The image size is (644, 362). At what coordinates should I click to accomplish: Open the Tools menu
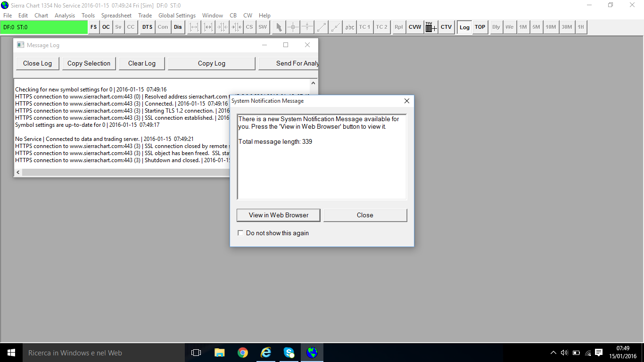tap(88, 16)
